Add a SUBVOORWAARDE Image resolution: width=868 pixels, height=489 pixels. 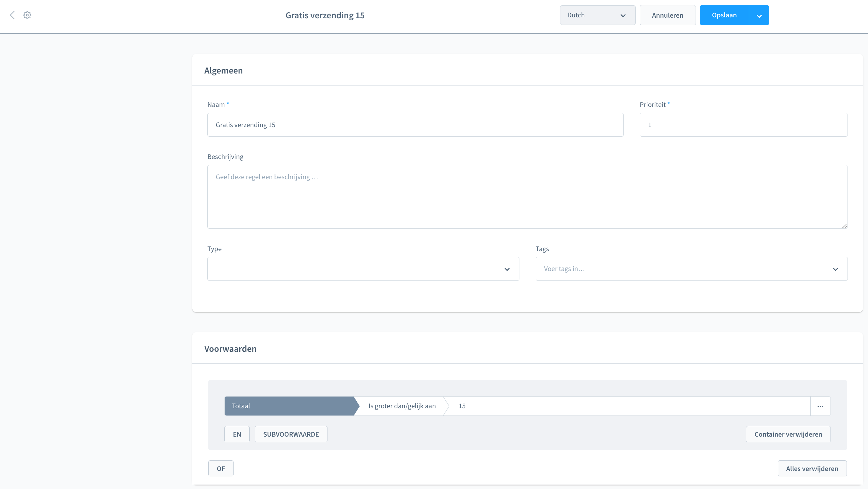[x=291, y=434]
